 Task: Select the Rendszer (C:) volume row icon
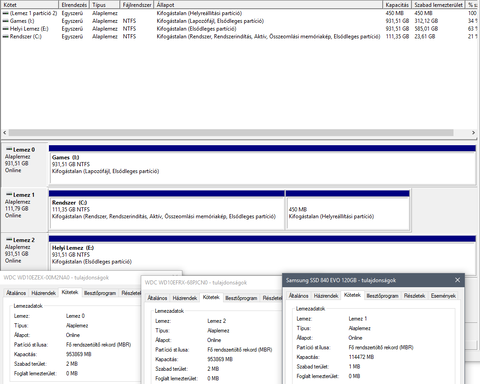point(5,36)
